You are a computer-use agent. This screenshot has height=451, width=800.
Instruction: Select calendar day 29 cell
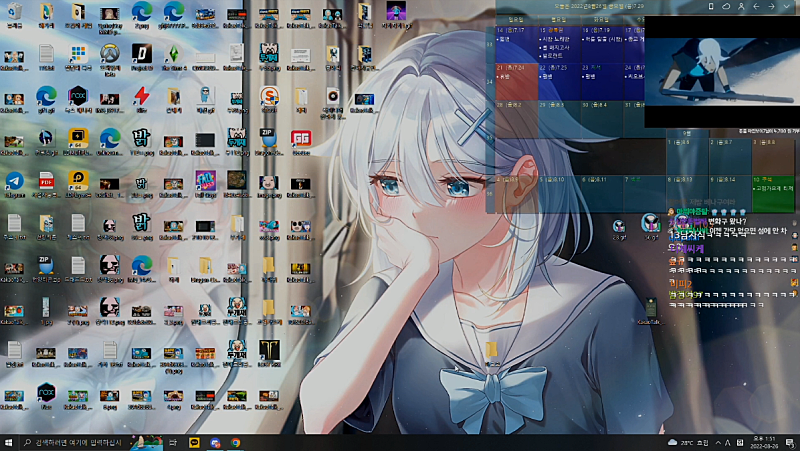[559, 119]
